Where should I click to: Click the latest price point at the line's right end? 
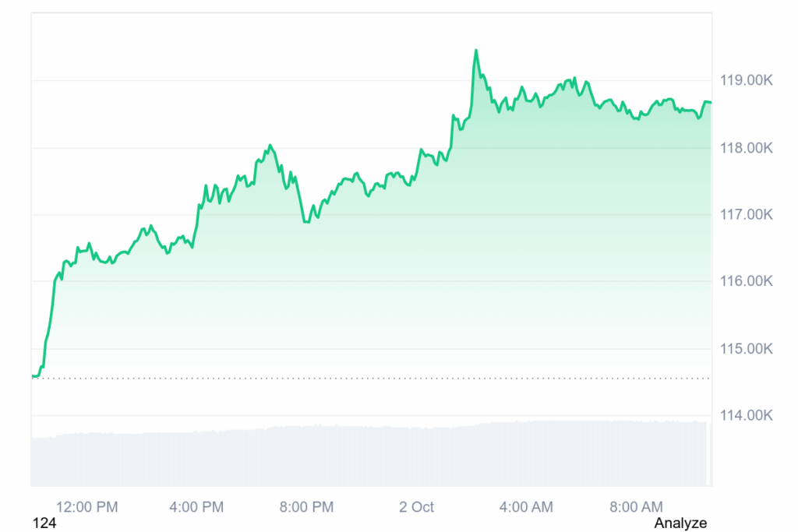(x=710, y=102)
